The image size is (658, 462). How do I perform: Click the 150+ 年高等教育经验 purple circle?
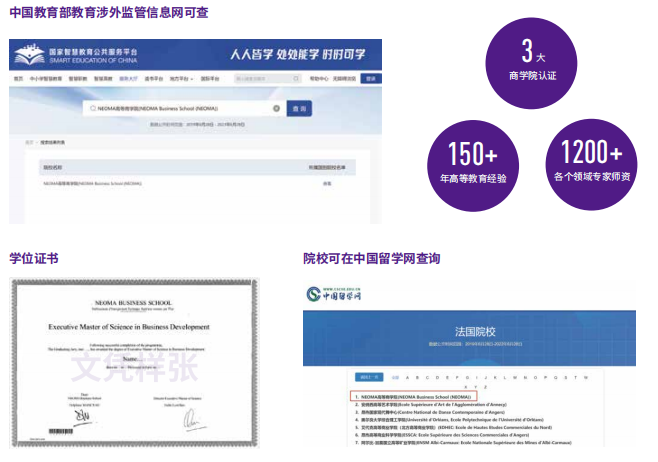[473, 166]
